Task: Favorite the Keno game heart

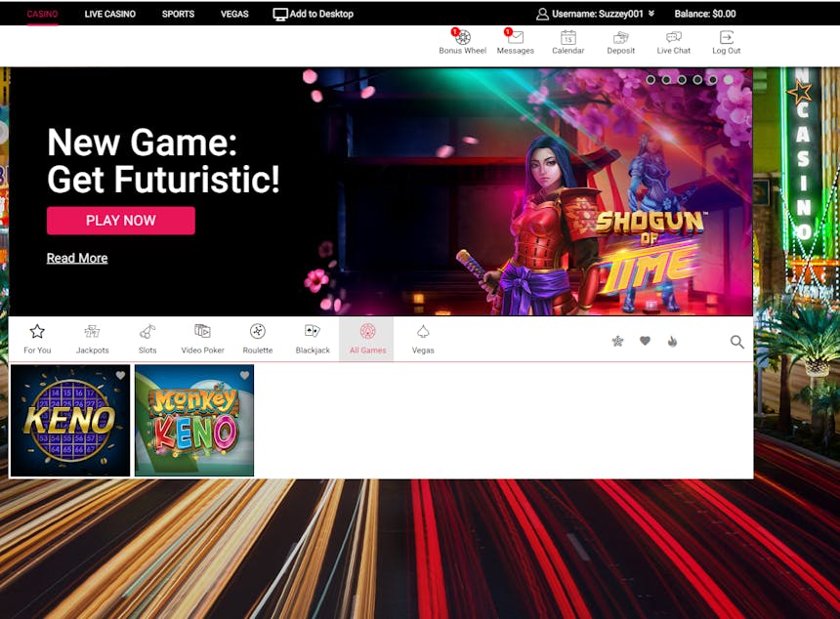Action: (120, 375)
